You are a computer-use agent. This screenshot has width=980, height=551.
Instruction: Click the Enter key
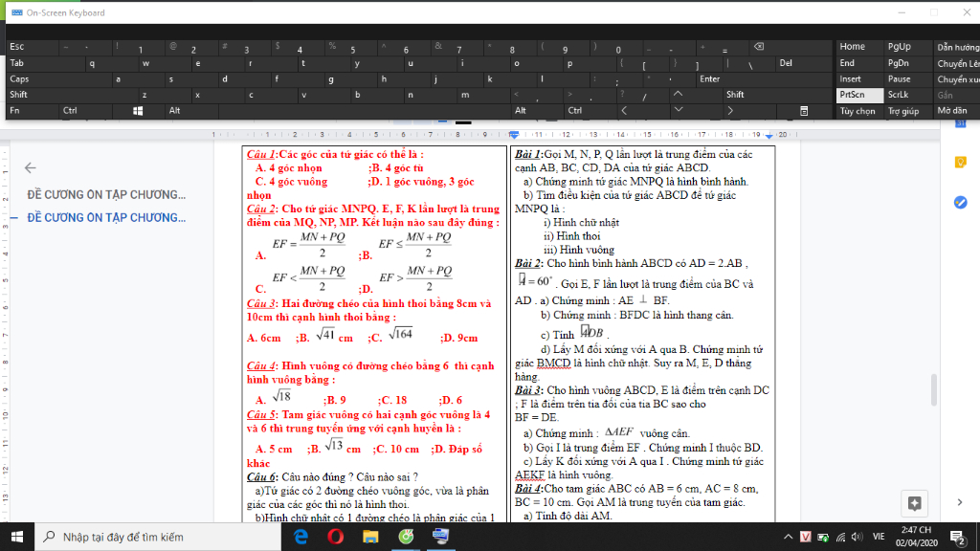click(x=764, y=79)
